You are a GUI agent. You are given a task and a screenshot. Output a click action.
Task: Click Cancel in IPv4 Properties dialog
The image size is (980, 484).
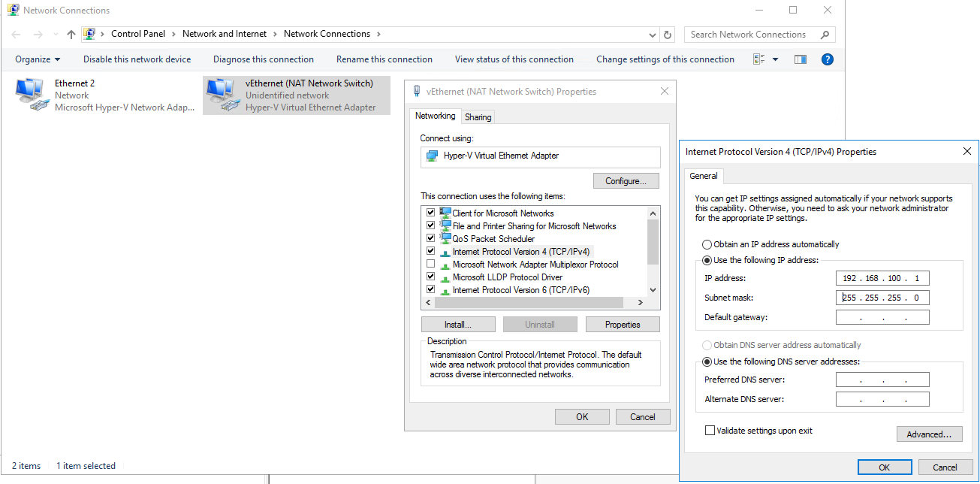click(945, 467)
